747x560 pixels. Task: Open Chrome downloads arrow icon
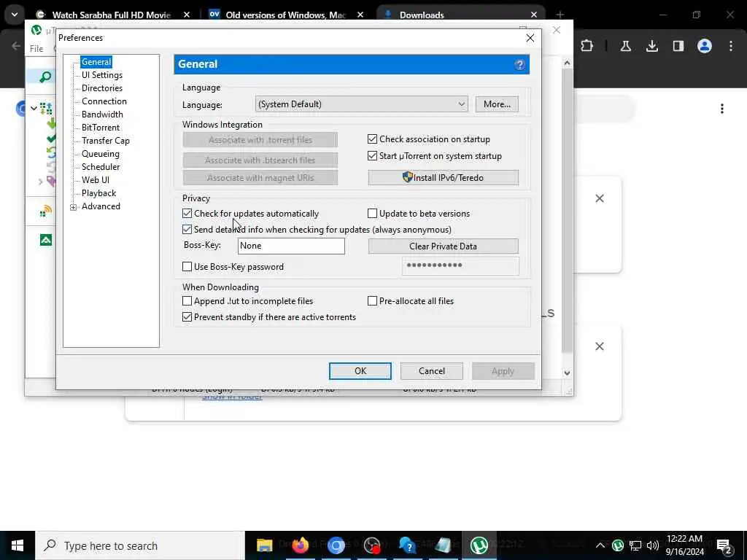point(651,46)
